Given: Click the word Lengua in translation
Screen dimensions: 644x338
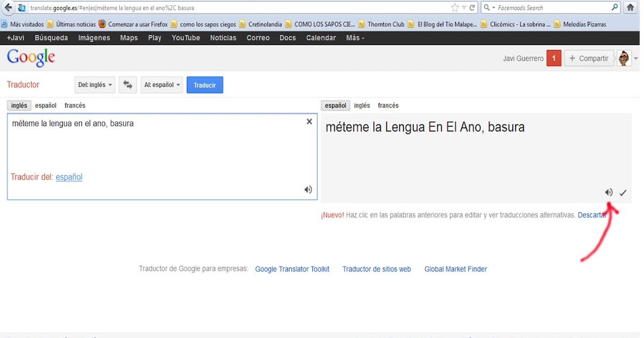Looking at the screenshot, I should pyautogui.click(x=405, y=127).
